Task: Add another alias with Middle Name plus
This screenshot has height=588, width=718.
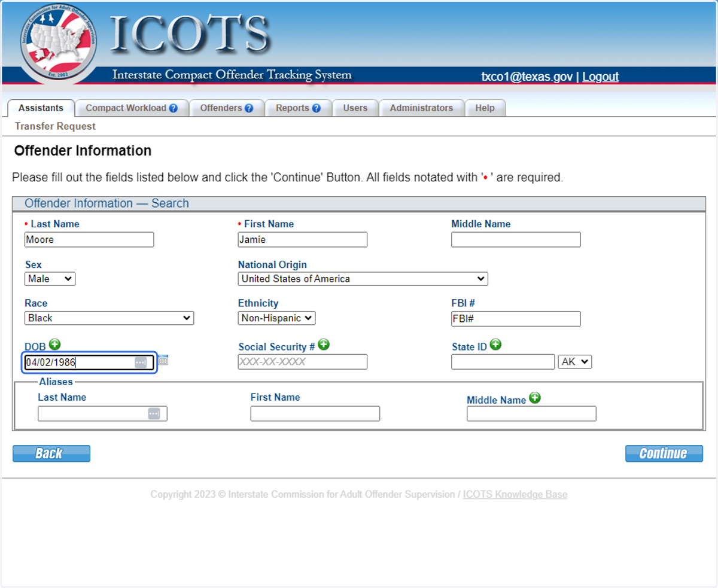Action: click(535, 398)
